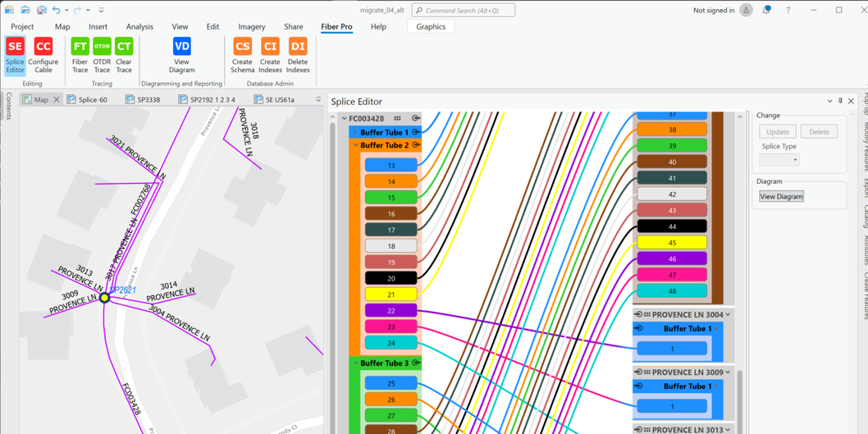Image resolution: width=868 pixels, height=434 pixels.
Task: Open the notifications bell
Action: (x=767, y=10)
